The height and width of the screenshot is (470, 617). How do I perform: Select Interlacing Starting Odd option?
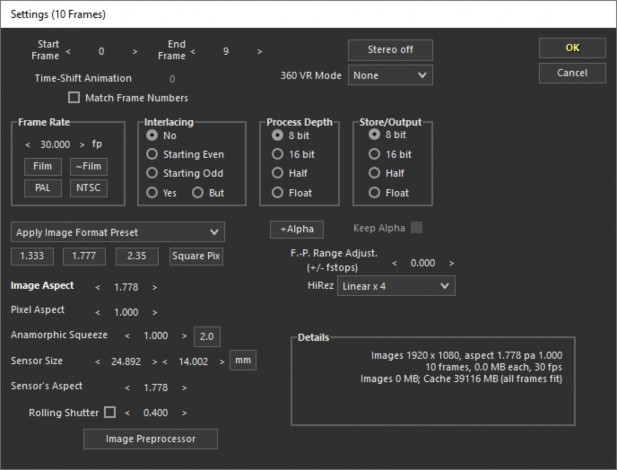point(152,173)
